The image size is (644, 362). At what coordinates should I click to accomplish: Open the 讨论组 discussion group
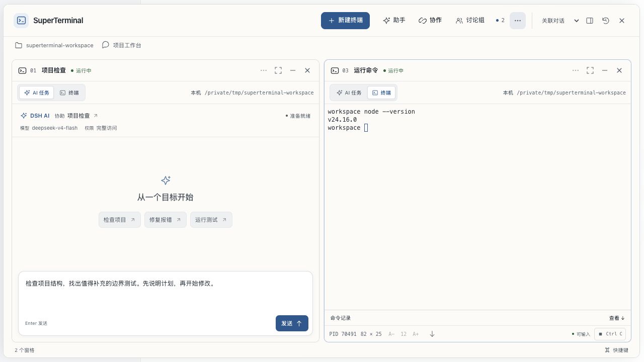coord(470,21)
